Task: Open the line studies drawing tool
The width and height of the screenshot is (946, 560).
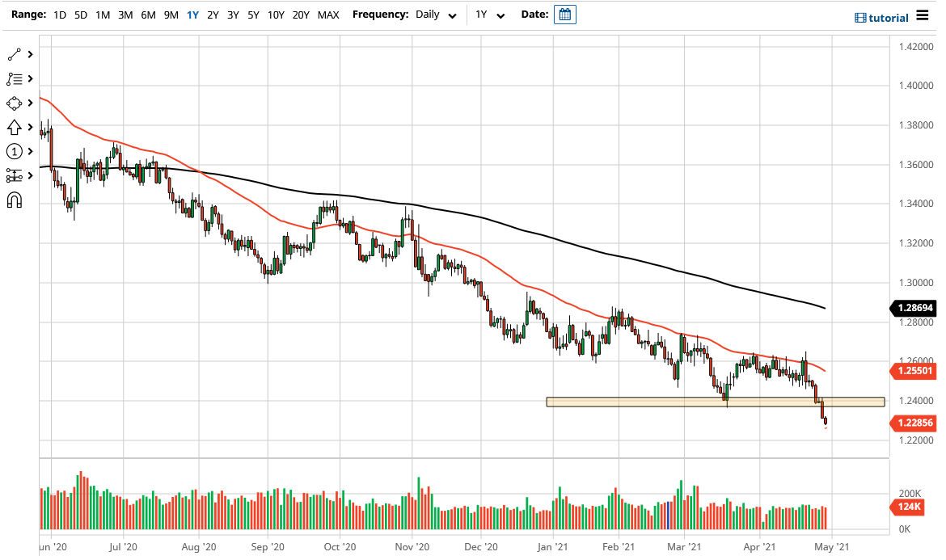Action: tap(16, 78)
